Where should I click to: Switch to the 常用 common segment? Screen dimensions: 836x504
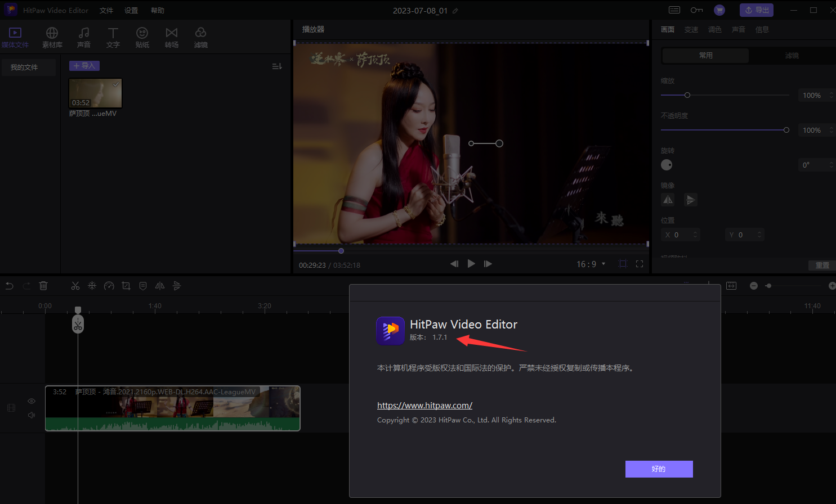(706, 55)
